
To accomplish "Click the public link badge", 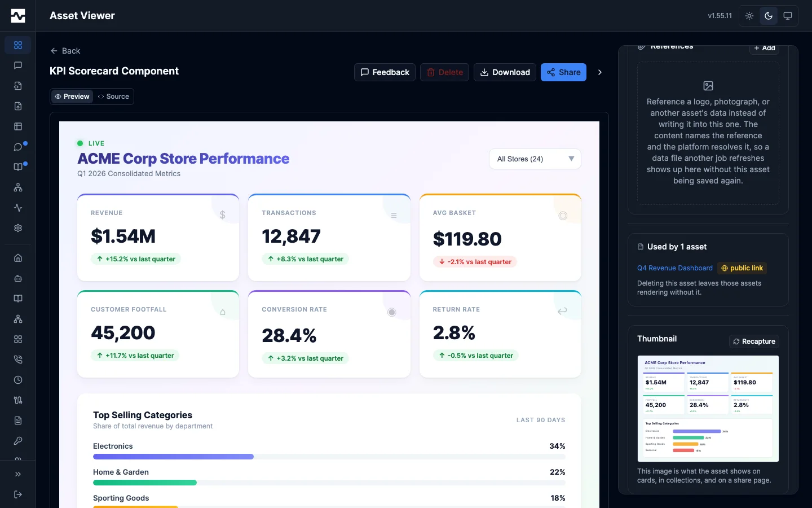I will tap(742, 268).
